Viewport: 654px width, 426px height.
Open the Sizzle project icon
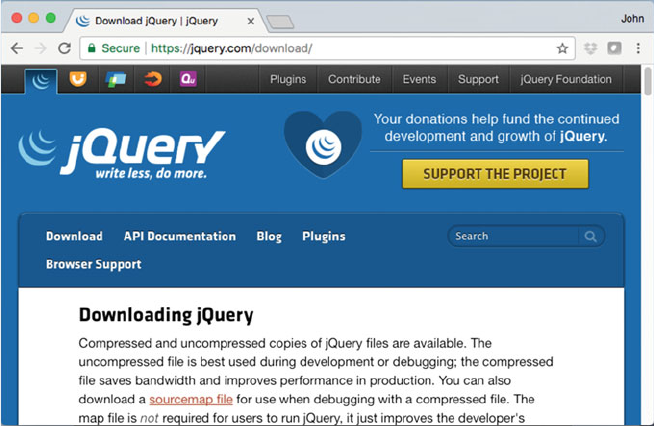[x=153, y=78]
